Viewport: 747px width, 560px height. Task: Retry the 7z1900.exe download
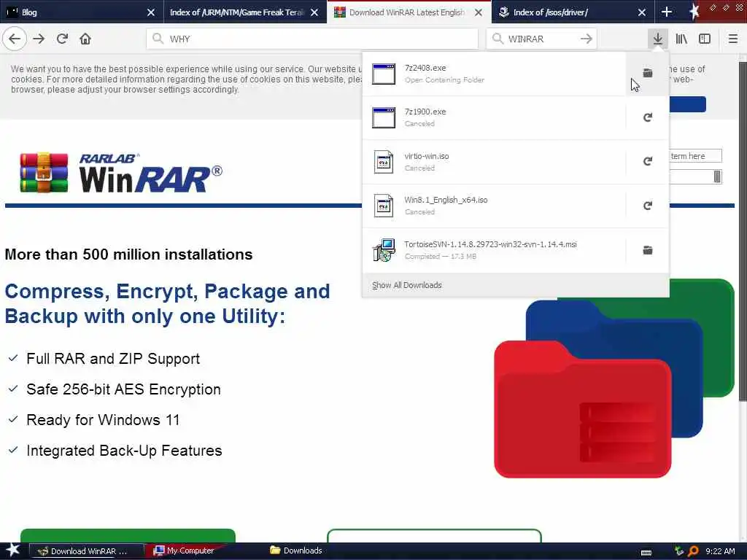648,117
